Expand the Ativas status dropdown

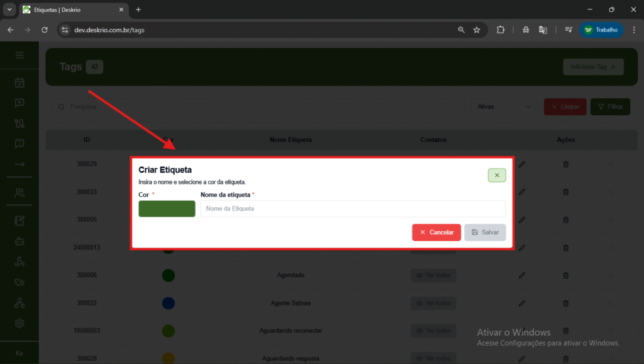tap(504, 106)
